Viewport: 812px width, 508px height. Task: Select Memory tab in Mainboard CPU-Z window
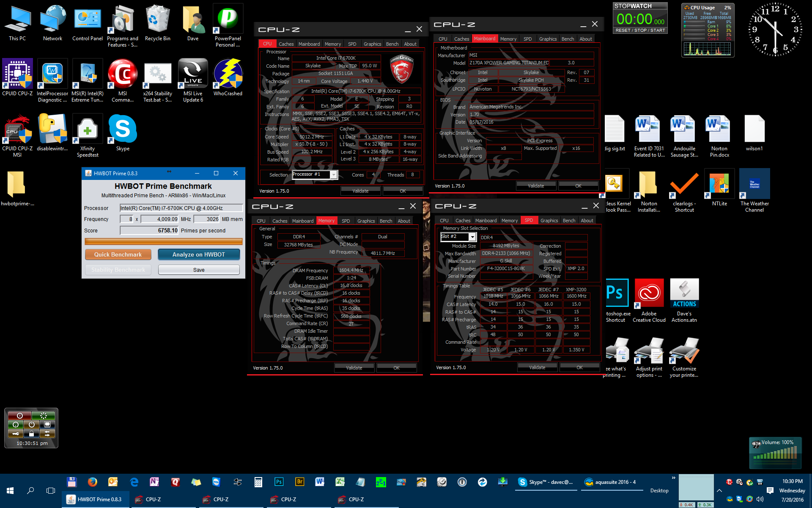(508, 39)
